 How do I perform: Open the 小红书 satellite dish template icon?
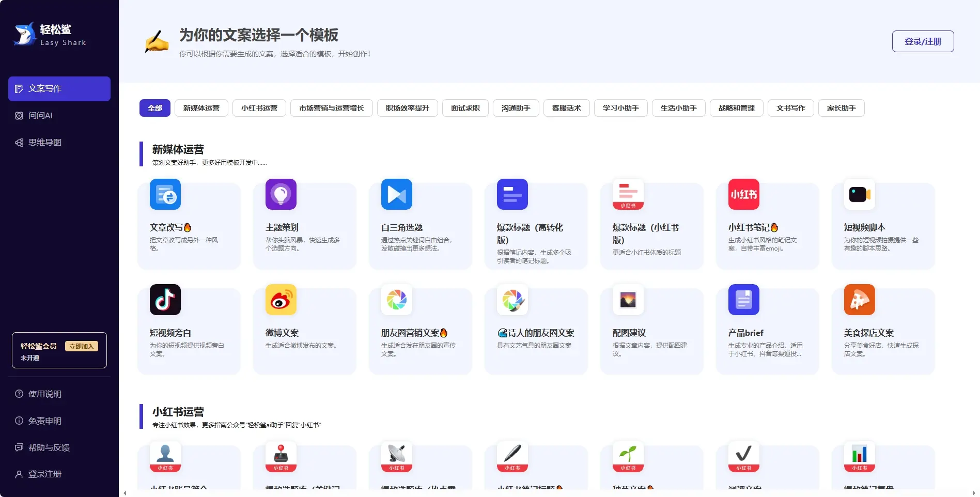click(x=397, y=457)
